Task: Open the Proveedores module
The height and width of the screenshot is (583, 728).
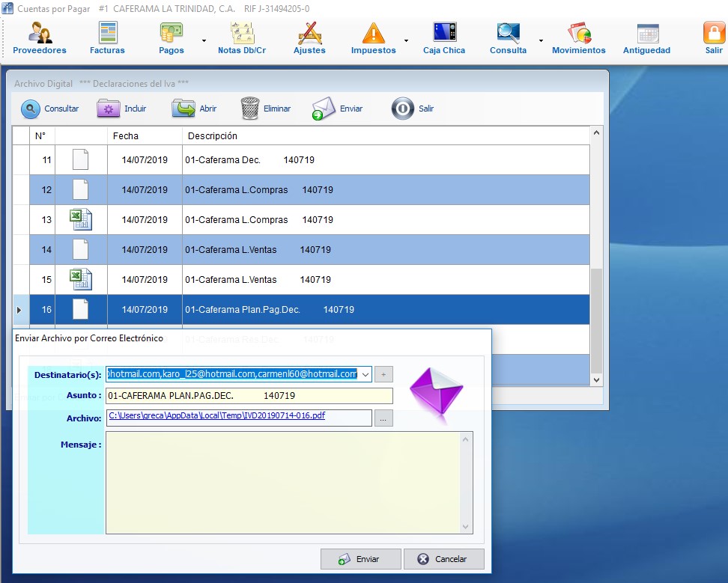Action: tap(40, 38)
